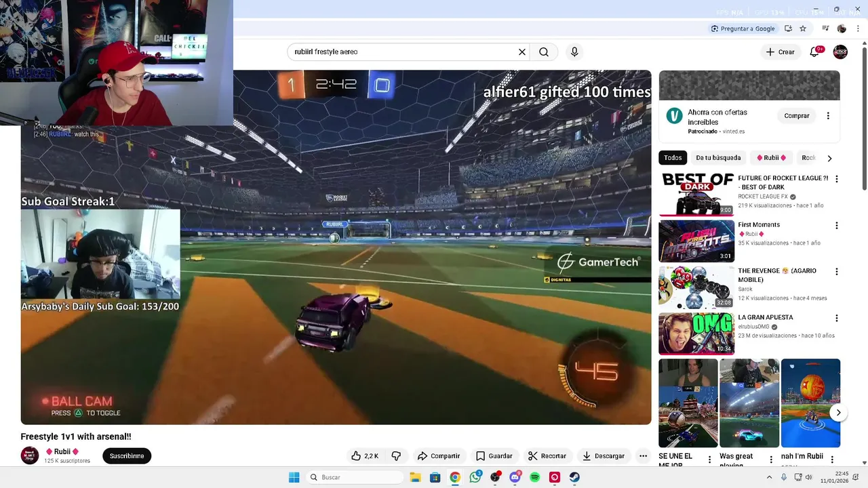
Task: Click Comprar on the Vinted ad
Action: [797, 116]
